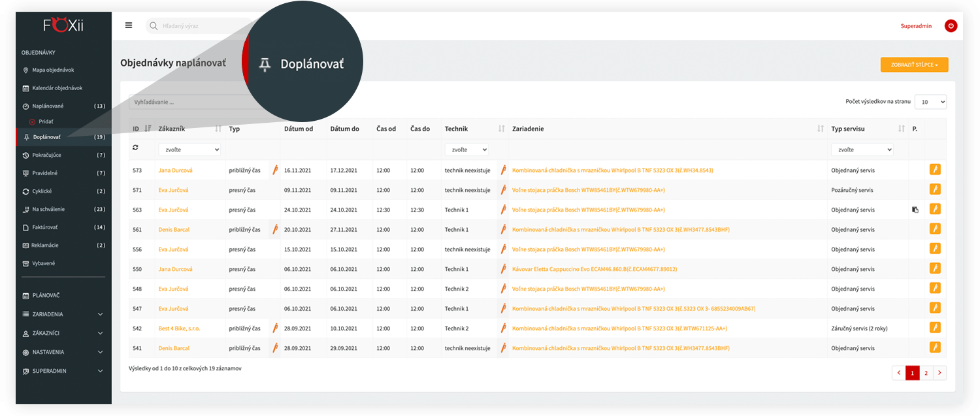Expand the Superadmin sidebar section
Screen dimensions: 980x416
click(x=63, y=371)
